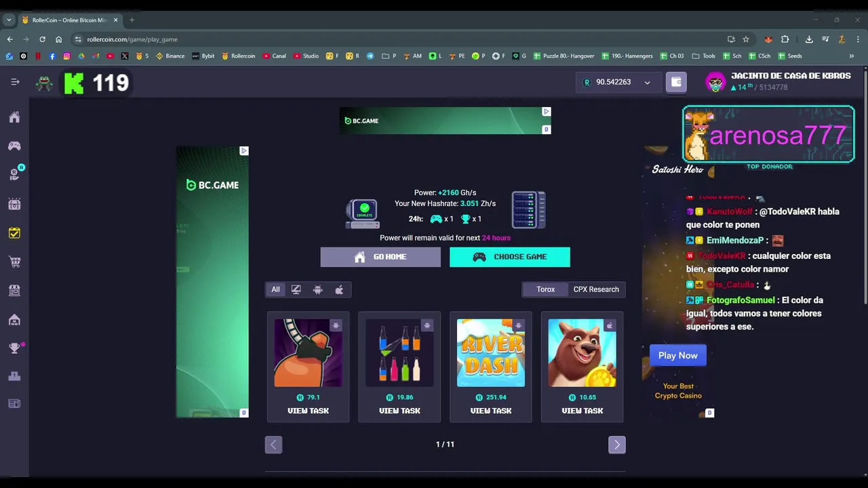Open the Studio YouTube bookmark
868x488 pixels.
[x=306, y=56]
